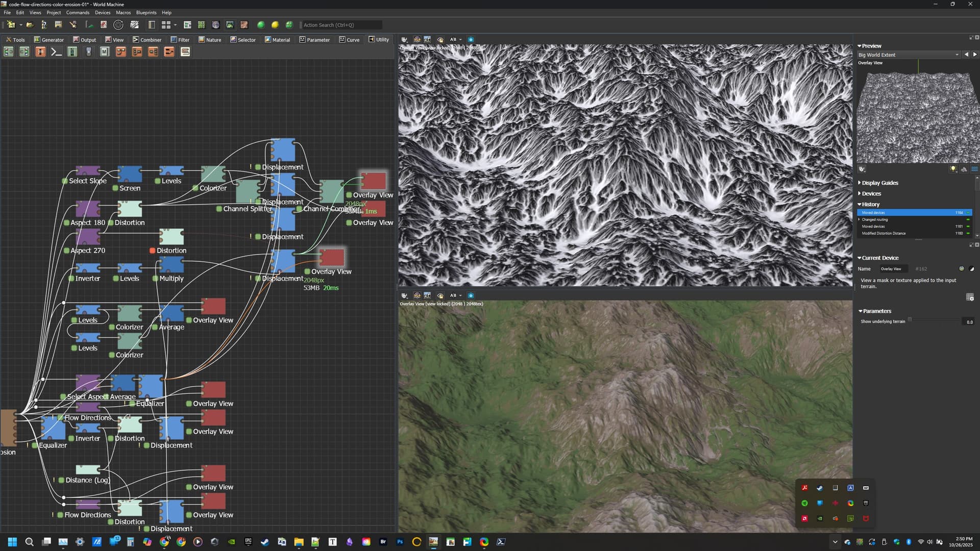Click the Save file toolbar icon
The image size is (980, 551).
[x=58, y=24]
